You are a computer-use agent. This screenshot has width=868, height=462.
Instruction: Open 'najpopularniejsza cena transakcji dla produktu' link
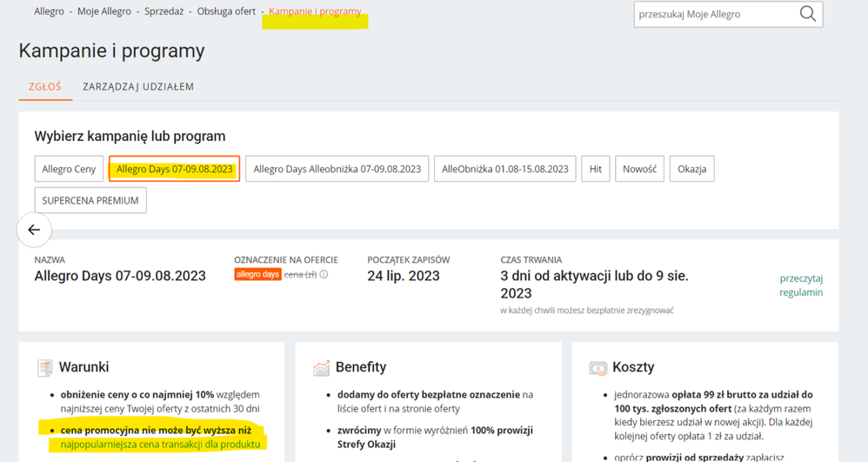[x=160, y=445]
